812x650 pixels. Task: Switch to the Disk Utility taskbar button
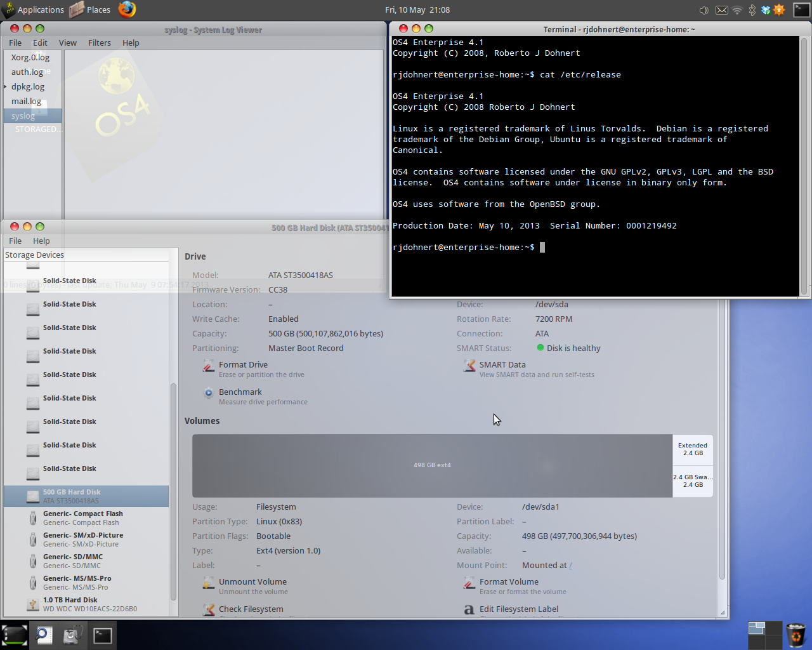(72, 635)
